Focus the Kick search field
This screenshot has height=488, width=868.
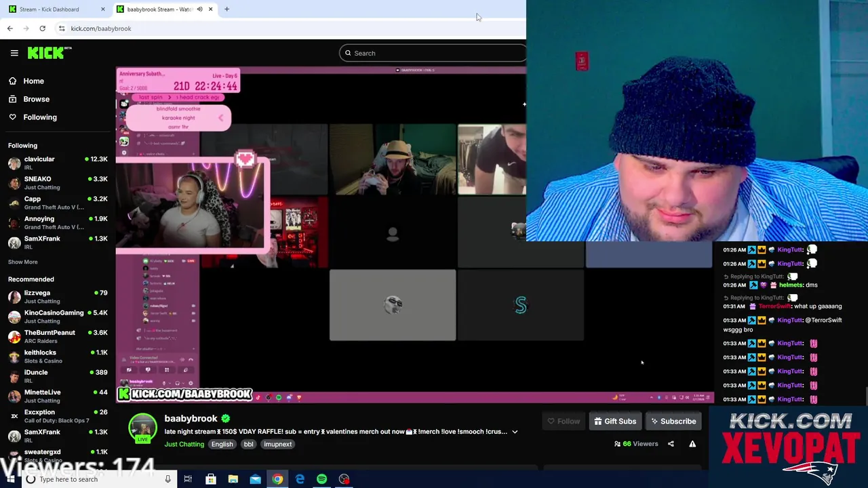point(433,53)
